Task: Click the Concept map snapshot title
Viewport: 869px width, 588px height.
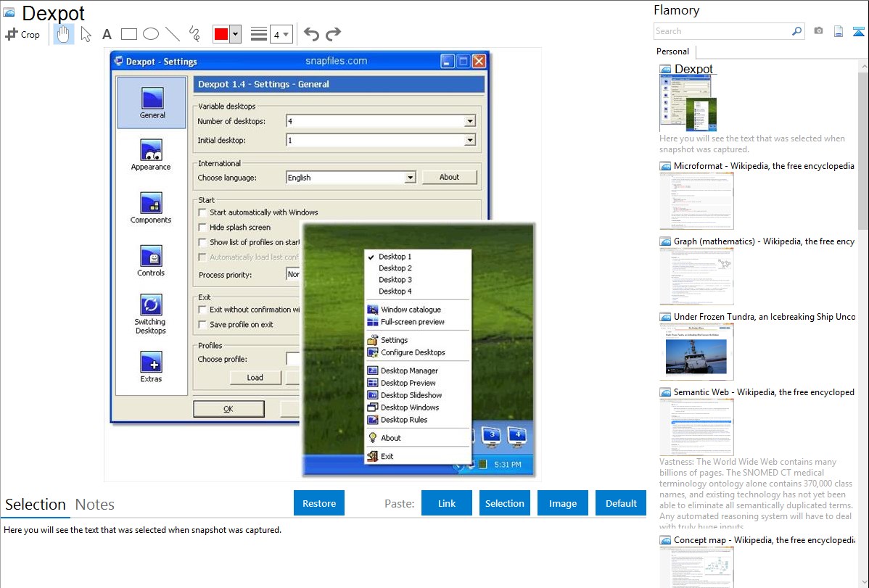Action: point(764,539)
